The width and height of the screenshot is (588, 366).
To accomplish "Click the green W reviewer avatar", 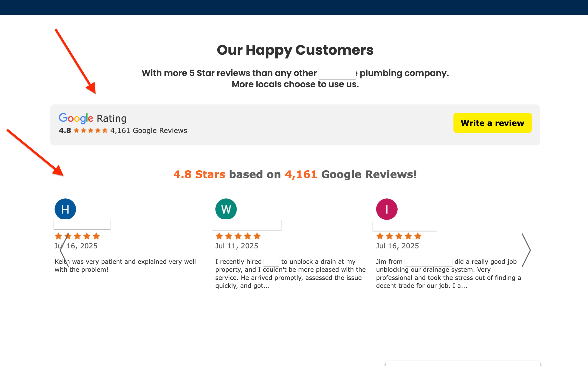I will (x=226, y=209).
